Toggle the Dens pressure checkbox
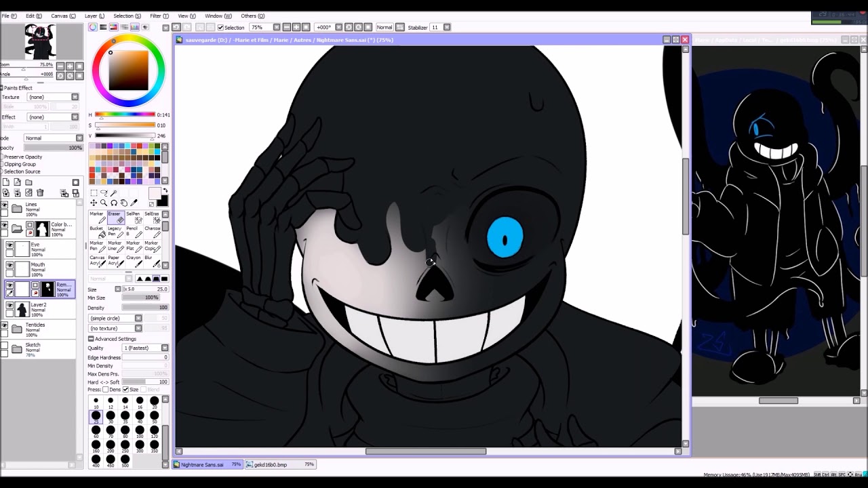 click(105, 390)
